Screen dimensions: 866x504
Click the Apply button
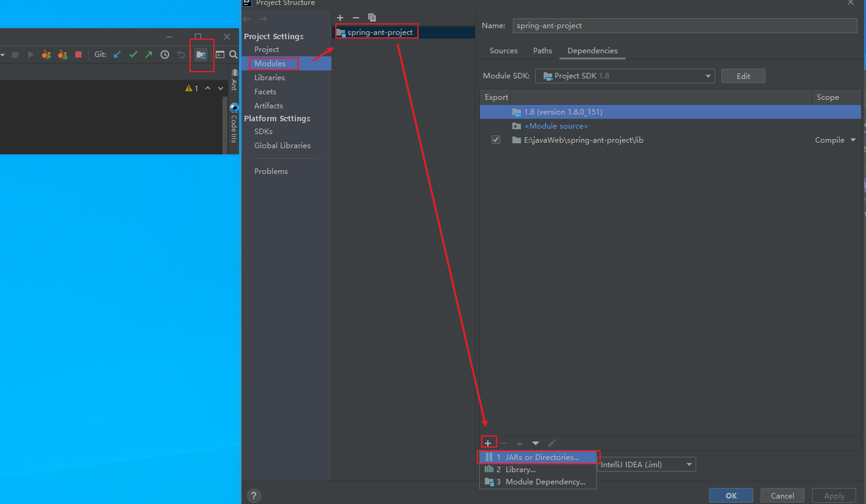(834, 495)
